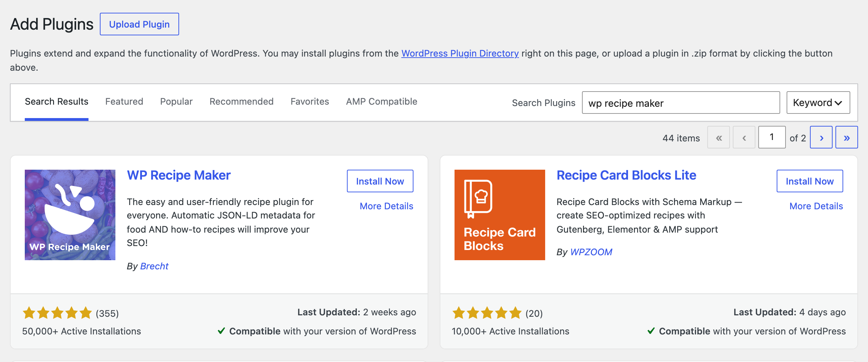Click the Add Plugins heading
868x362 pixels.
(x=52, y=24)
